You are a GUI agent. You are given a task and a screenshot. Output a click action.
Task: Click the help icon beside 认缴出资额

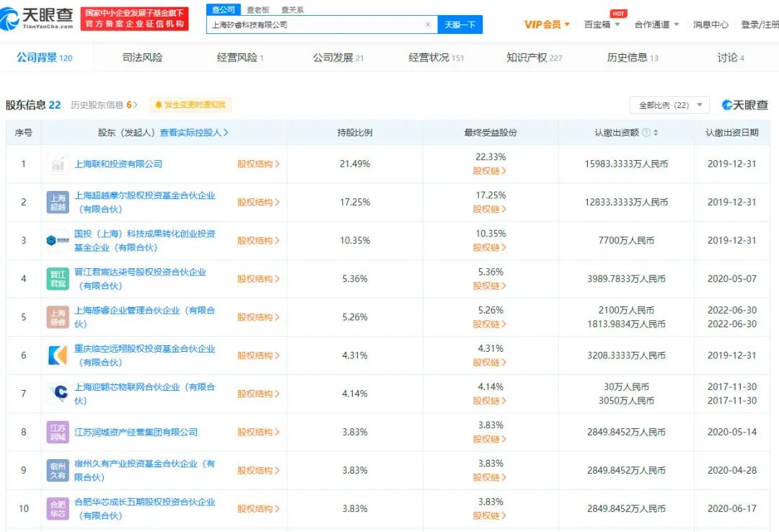646,133
